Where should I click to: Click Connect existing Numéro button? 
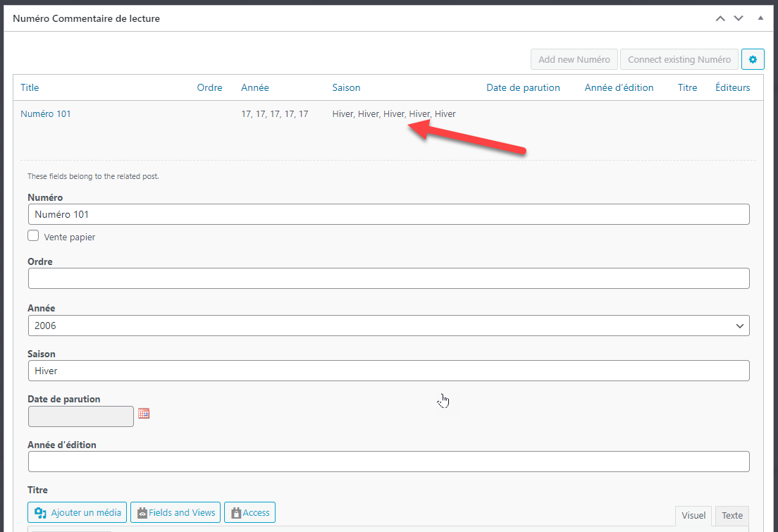pyautogui.click(x=679, y=60)
